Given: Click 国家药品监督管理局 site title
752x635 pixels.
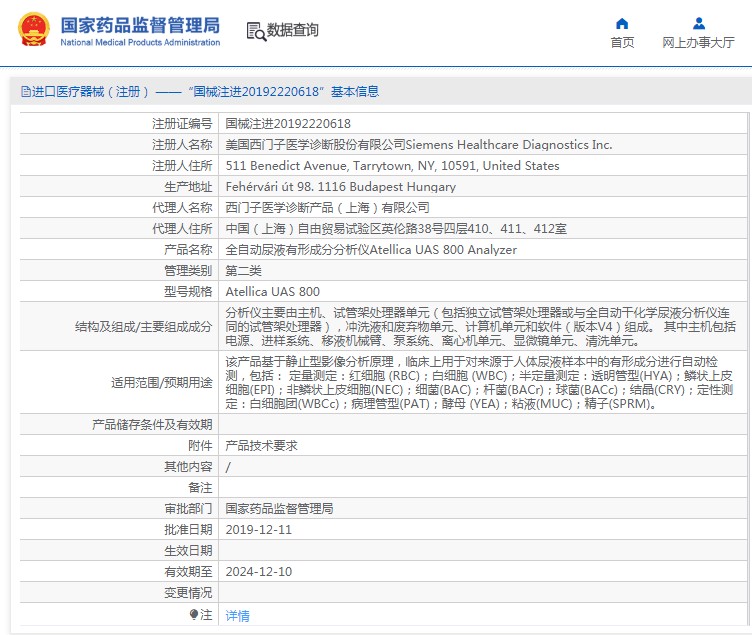Looking at the screenshot, I should (140, 25).
